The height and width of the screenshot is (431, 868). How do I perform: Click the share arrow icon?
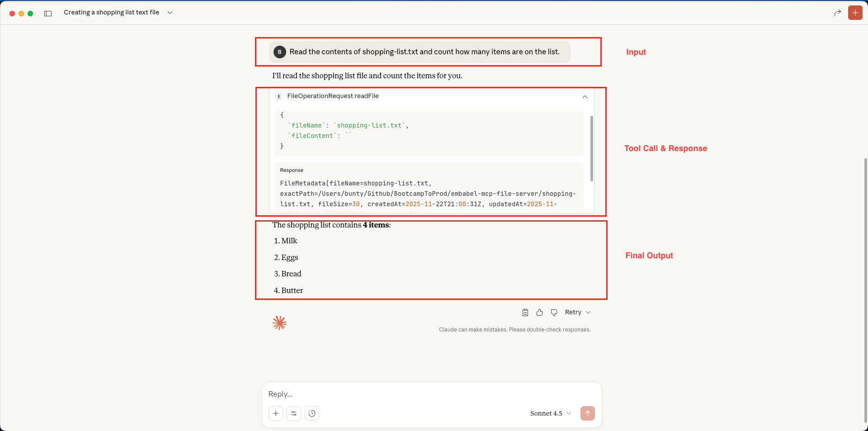837,13
